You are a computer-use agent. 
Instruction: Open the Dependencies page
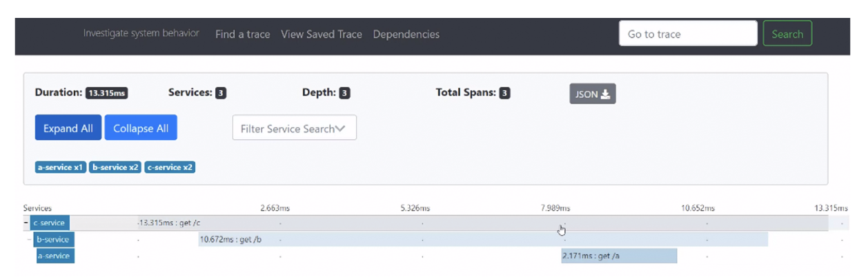406,34
